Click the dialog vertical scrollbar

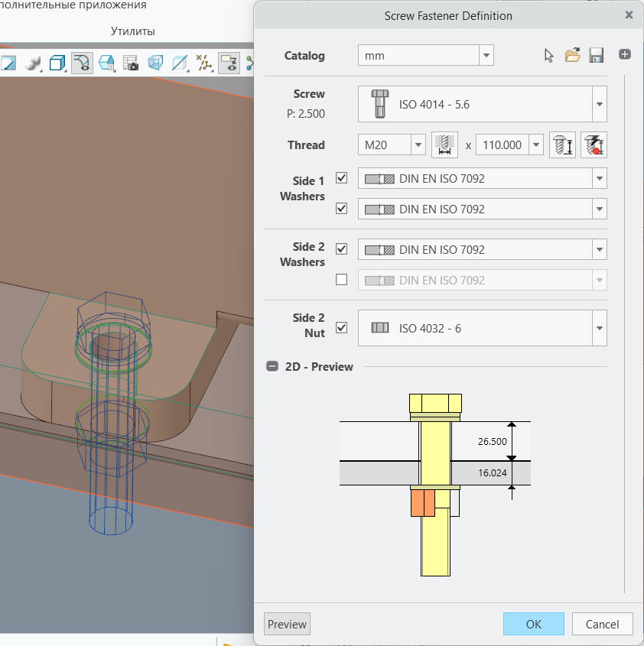(x=625, y=334)
